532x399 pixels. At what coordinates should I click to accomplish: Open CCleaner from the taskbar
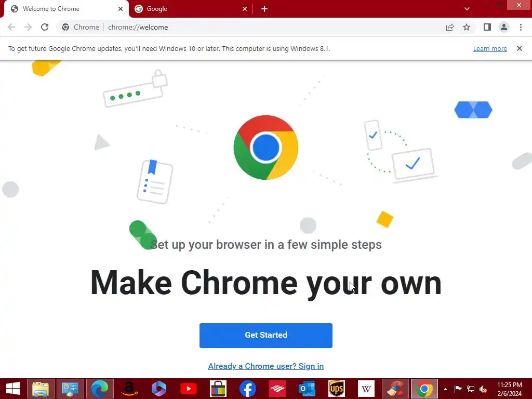pos(395,389)
